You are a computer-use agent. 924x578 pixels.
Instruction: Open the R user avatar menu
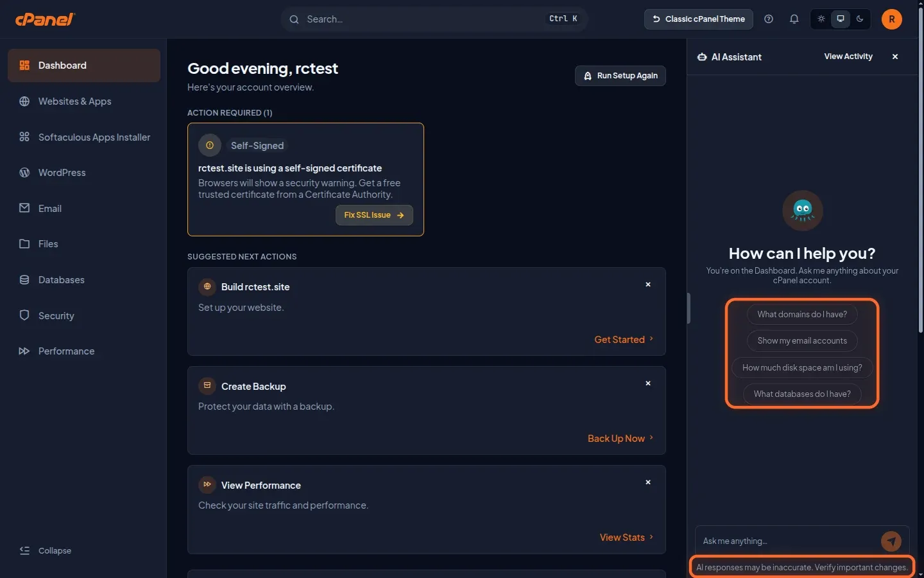pos(891,19)
